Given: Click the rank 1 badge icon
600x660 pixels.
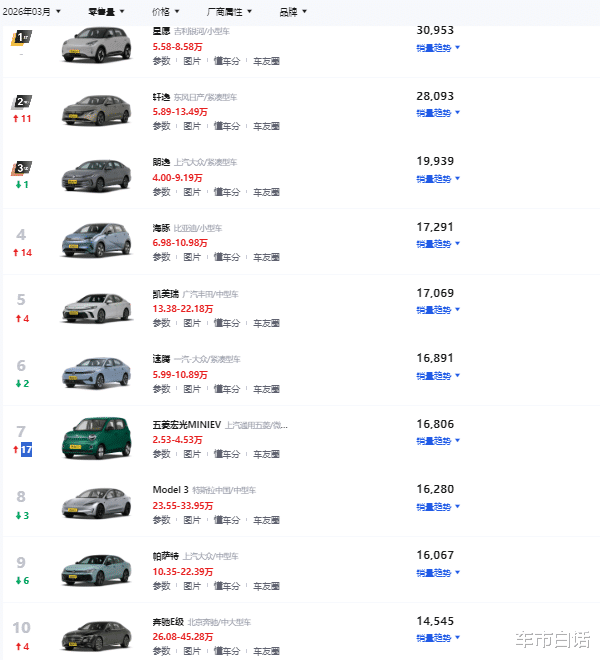Looking at the screenshot, I should click(x=21, y=38).
